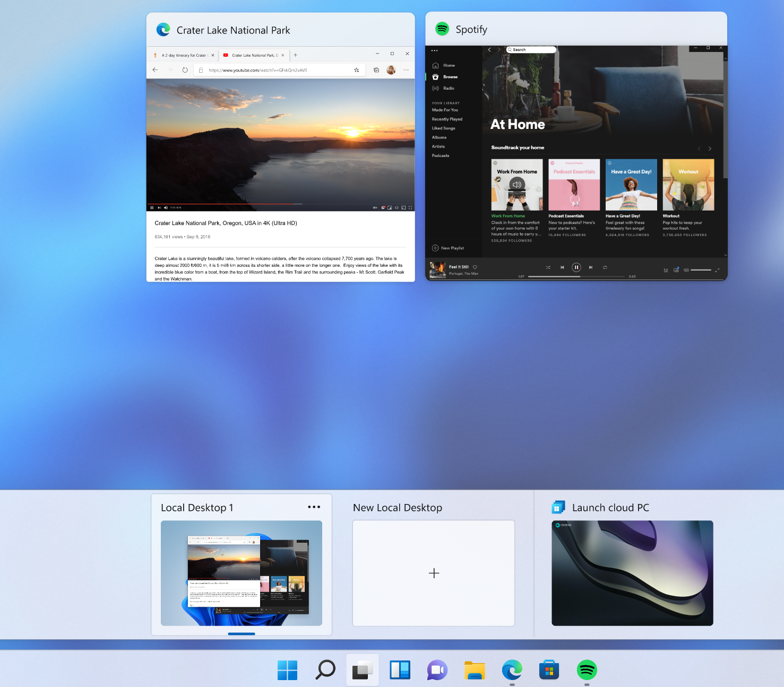
Task: Open the Windows Start menu
Action: tap(287, 670)
